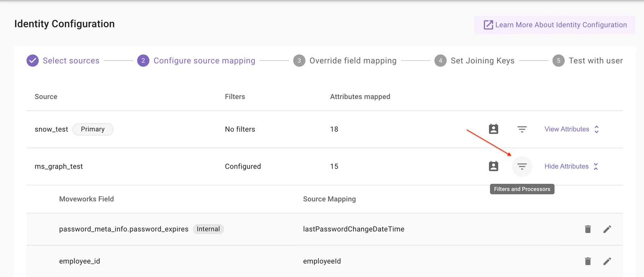
Task: Click Source Mapping column header
Action: (329, 199)
